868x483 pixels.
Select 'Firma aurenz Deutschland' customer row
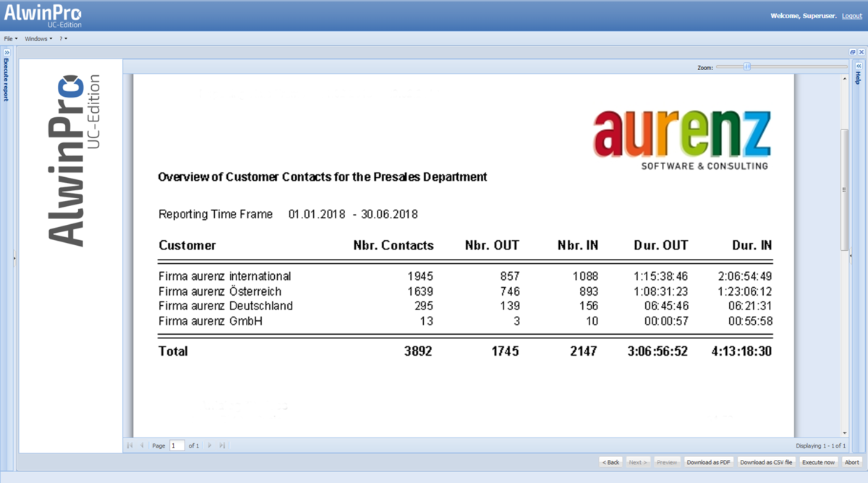(x=465, y=306)
